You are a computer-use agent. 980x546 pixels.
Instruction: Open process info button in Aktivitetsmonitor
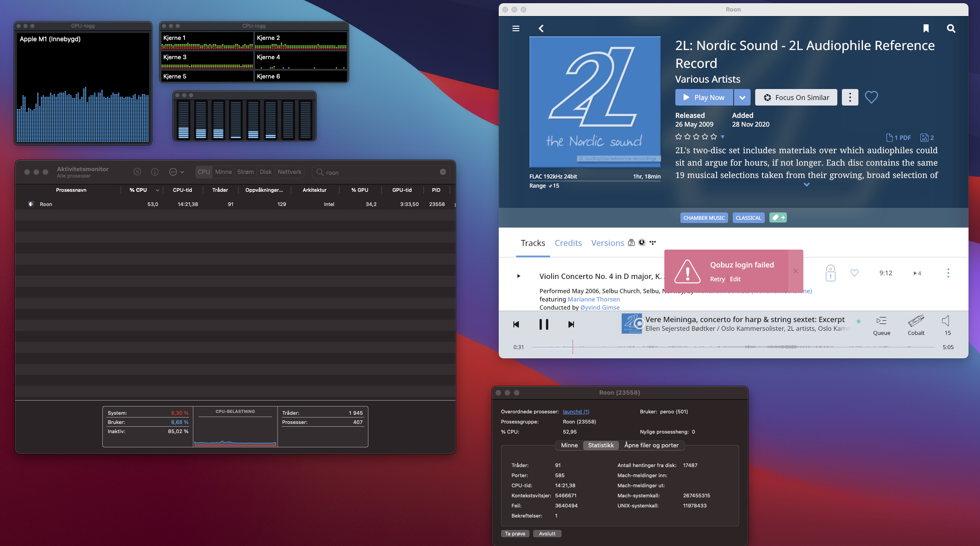155,172
